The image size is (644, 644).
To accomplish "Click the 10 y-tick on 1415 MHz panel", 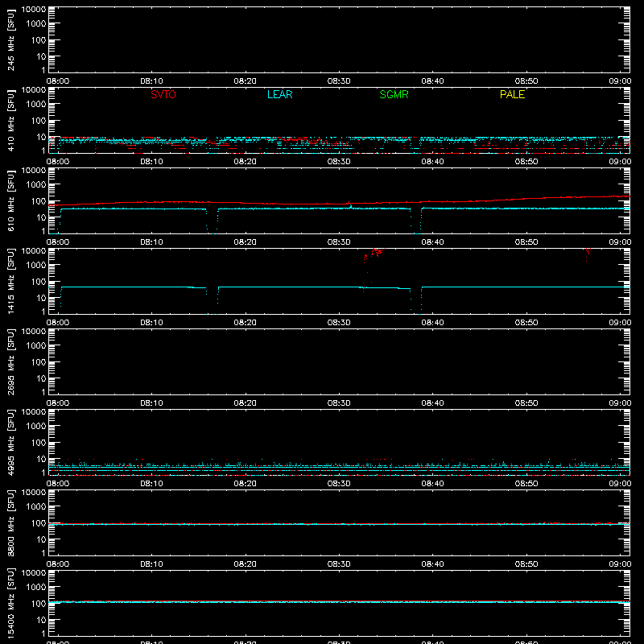I will pyautogui.click(x=41, y=298).
